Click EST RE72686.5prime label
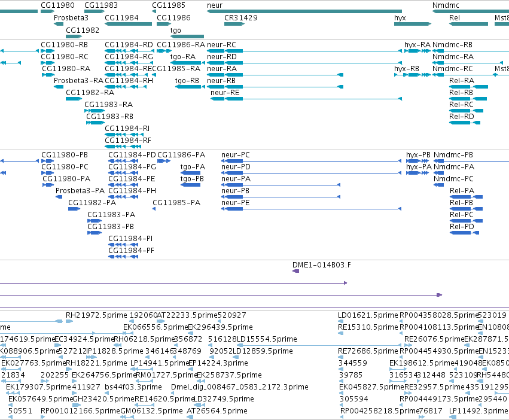Screen dimensions: 509x420 click(368, 351)
